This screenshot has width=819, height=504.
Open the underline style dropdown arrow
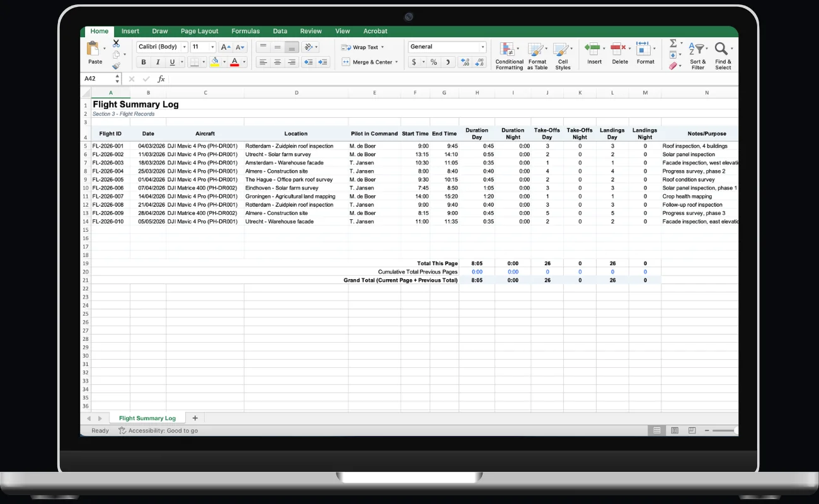tap(181, 62)
